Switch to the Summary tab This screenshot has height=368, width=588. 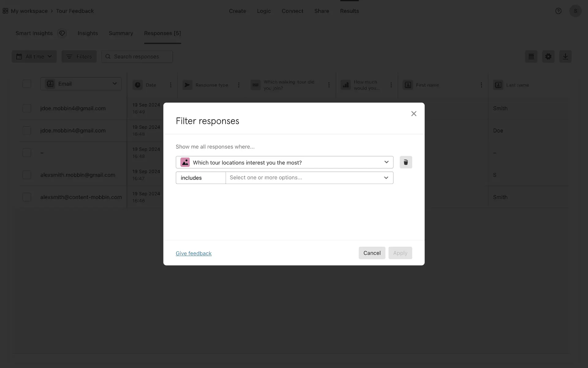click(121, 33)
